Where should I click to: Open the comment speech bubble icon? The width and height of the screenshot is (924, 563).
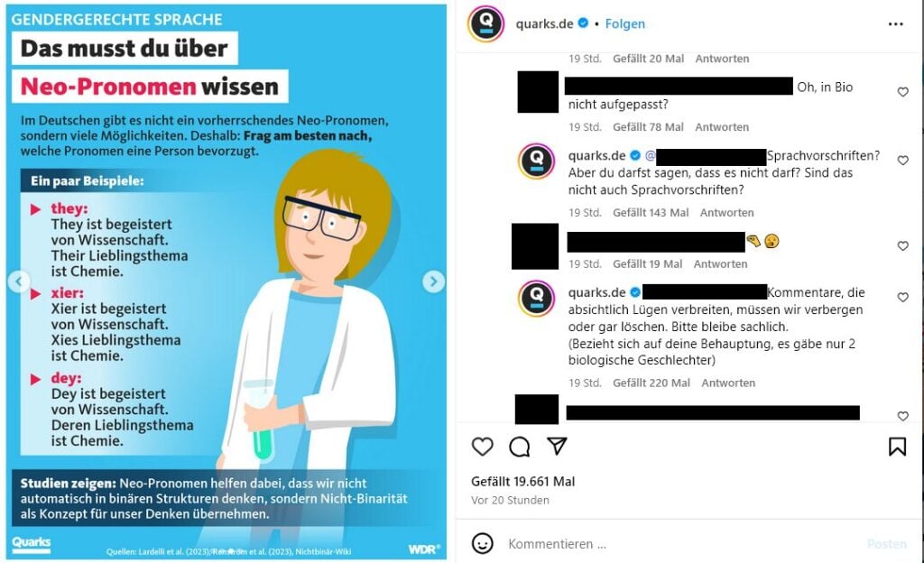tap(519, 447)
